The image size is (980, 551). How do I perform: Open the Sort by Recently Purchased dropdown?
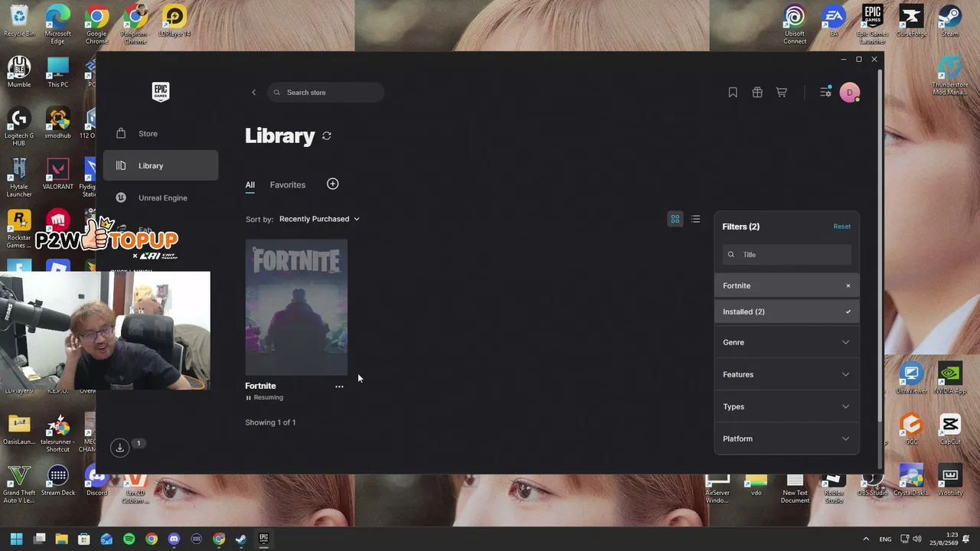tap(319, 219)
